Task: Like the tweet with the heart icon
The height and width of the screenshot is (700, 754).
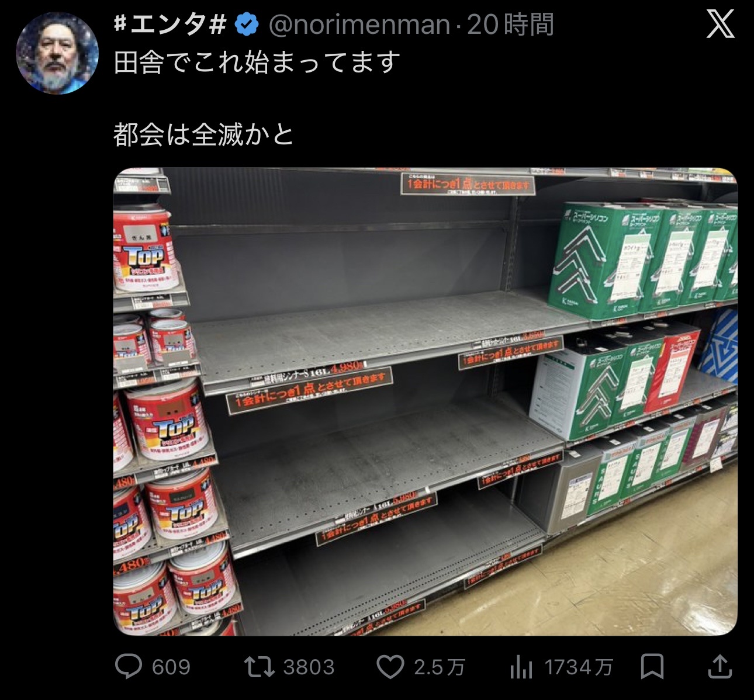Action: (390, 667)
